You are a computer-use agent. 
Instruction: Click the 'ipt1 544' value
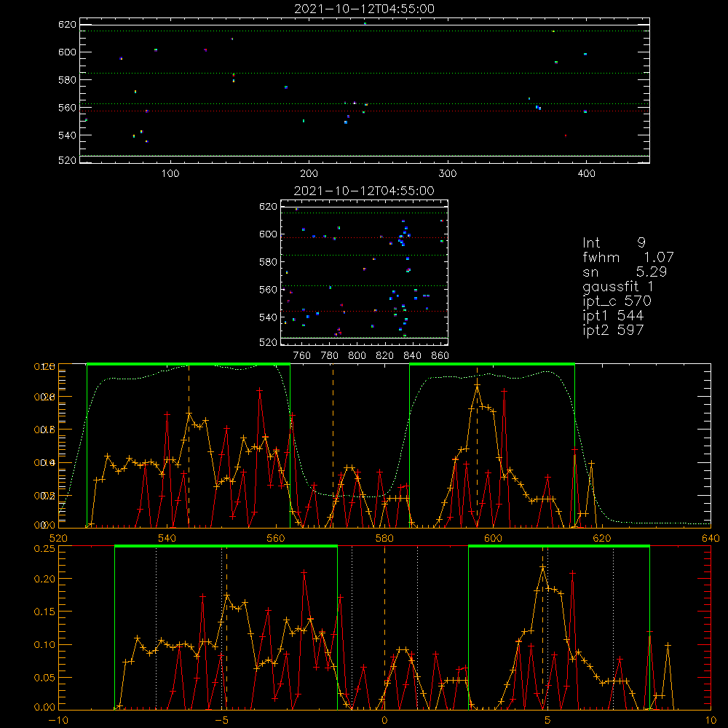coord(613,316)
